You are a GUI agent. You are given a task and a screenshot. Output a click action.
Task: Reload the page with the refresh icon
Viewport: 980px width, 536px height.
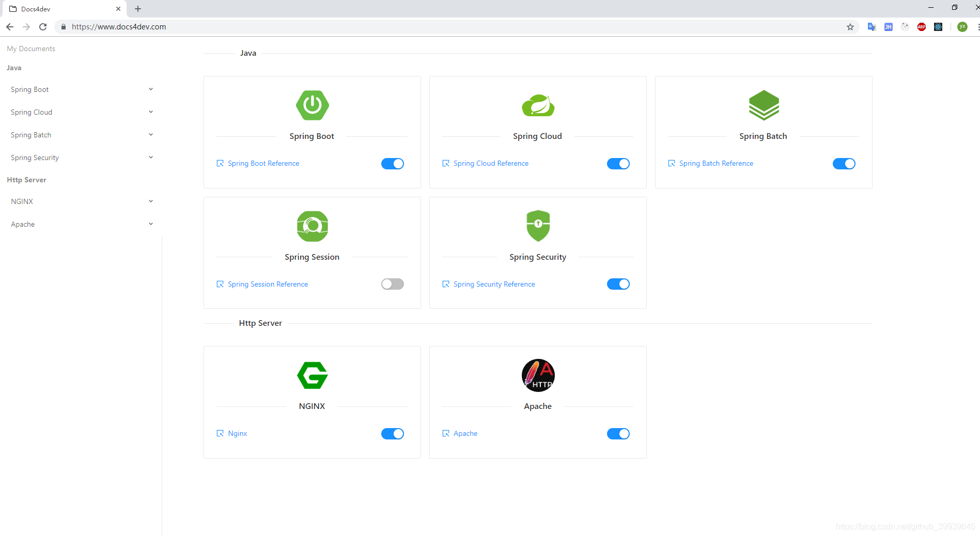click(x=43, y=27)
